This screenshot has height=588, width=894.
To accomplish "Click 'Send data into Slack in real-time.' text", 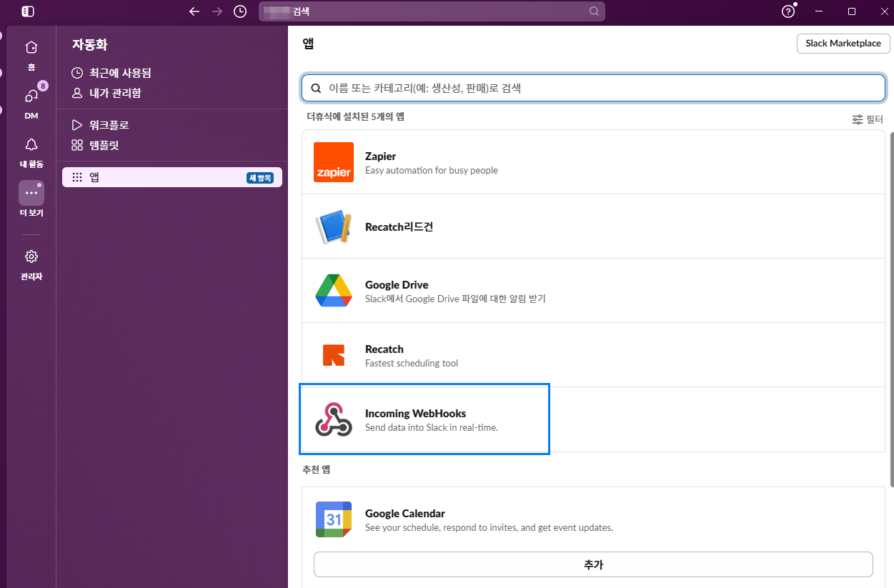I will pyautogui.click(x=432, y=427).
